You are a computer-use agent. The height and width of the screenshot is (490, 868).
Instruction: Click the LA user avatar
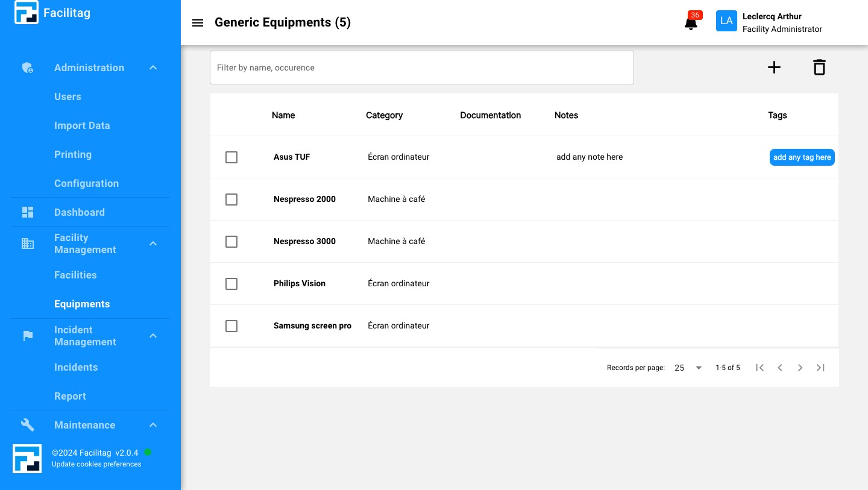726,21
